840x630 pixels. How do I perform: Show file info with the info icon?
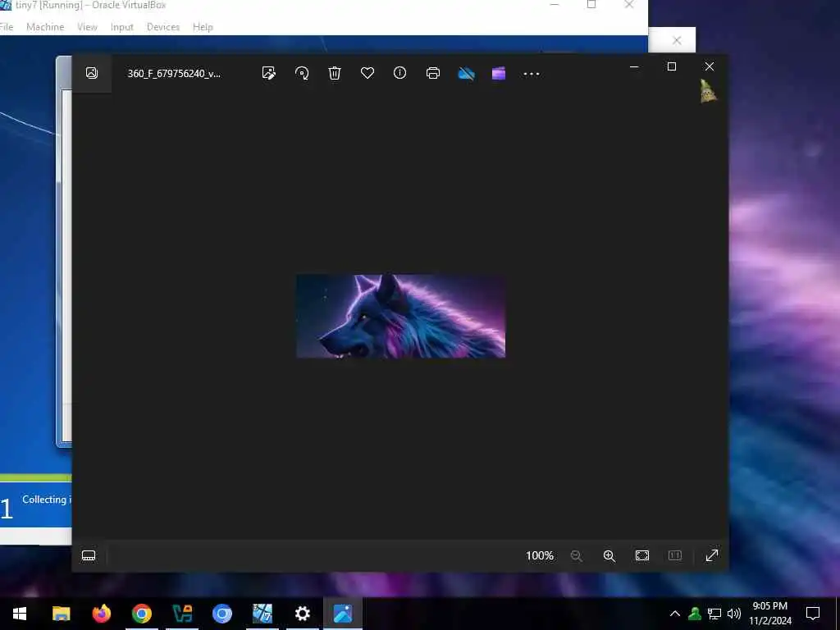tap(400, 73)
